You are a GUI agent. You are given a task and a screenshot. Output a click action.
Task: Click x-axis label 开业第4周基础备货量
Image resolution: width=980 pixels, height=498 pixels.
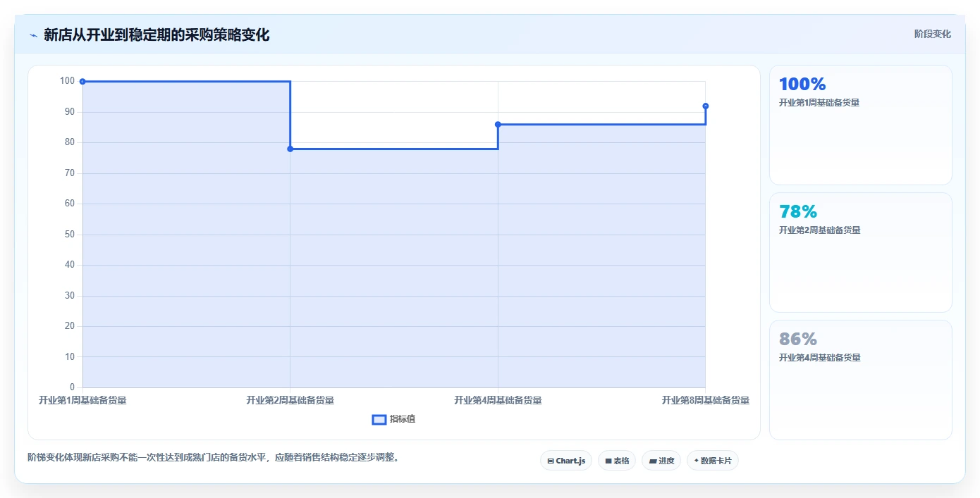498,400
